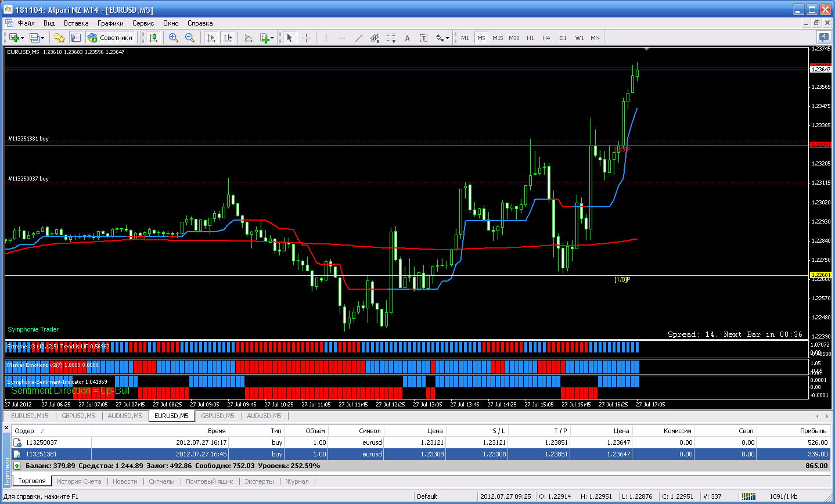The width and height of the screenshot is (835, 504).
Task: Click the T / P column header
Action: tap(539, 431)
